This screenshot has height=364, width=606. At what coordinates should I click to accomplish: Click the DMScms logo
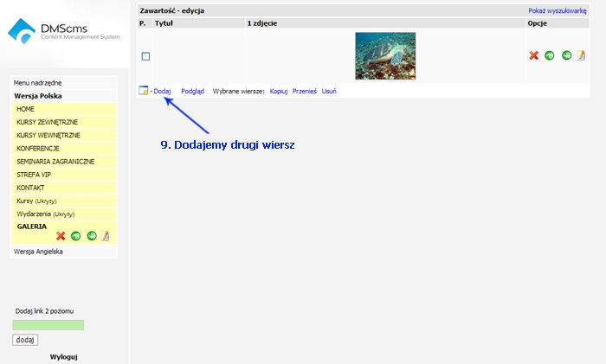(64, 31)
